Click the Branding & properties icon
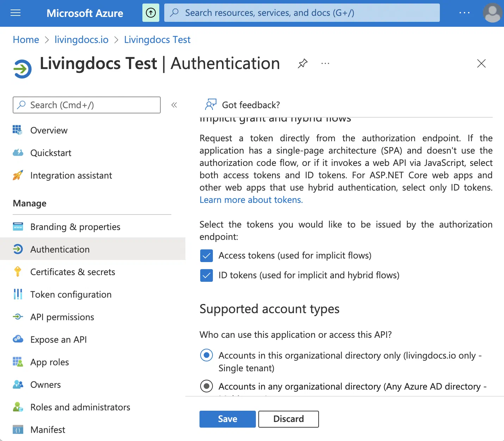 click(x=18, y=226)
